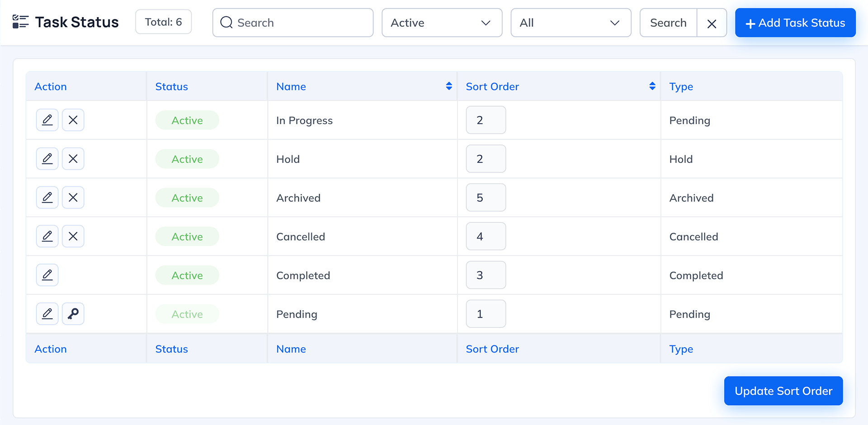Delete the Hold task status
This screenshot has height=425, width=868.
(73, 159)
